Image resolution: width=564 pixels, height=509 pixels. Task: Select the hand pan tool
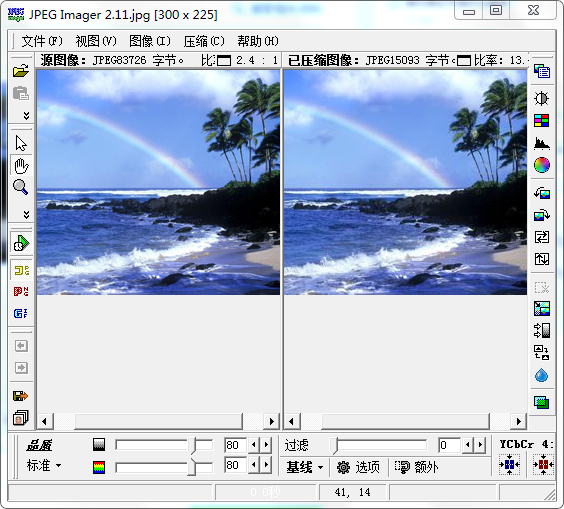tap(21, 166)
